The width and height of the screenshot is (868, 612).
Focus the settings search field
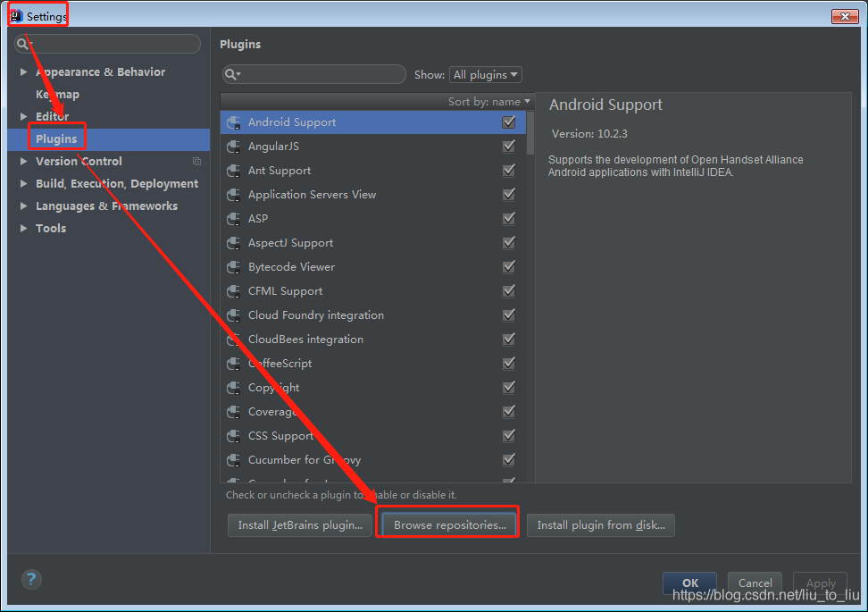[107, 44]
